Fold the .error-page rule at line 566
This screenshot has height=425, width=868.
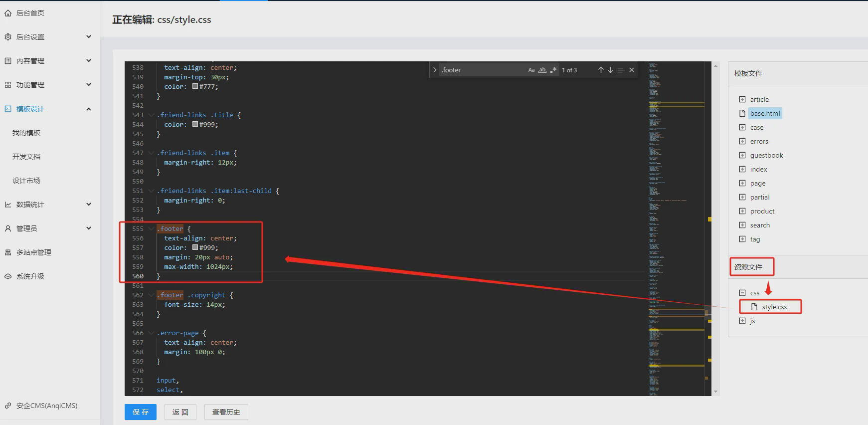[x=151, y=333]
